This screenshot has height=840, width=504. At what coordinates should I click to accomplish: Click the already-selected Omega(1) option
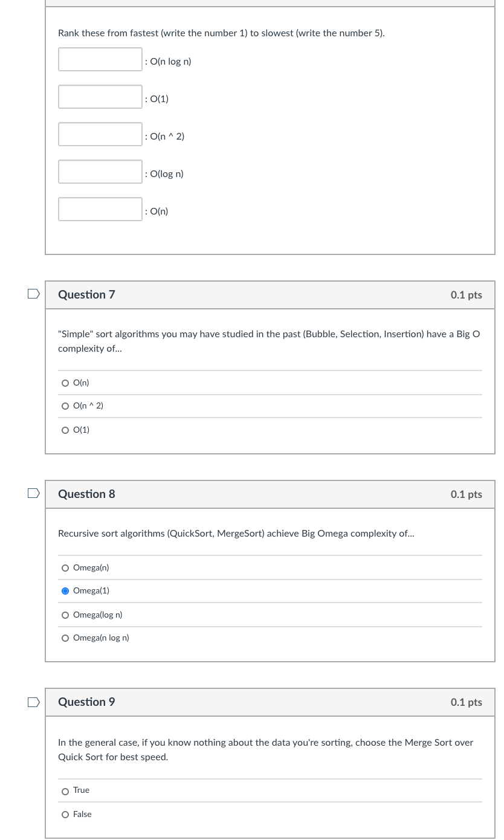pos(65,590)
